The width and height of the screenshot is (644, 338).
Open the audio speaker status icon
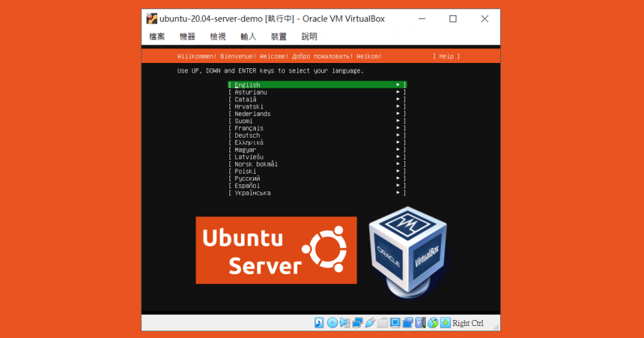click(345, 323)
